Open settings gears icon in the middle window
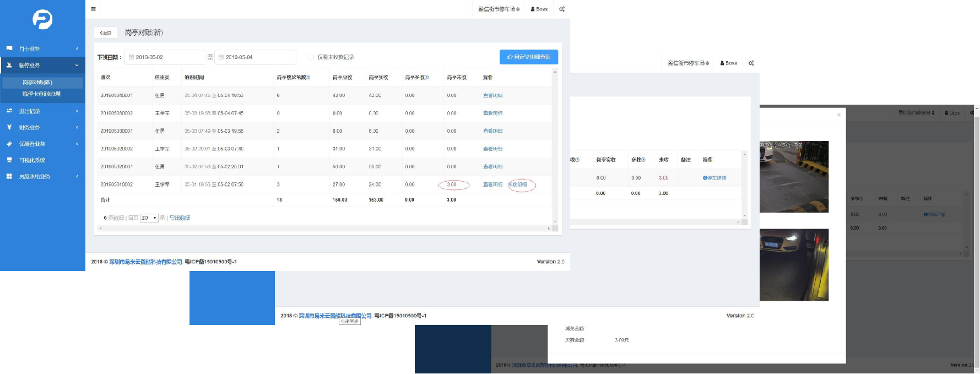 751,63
